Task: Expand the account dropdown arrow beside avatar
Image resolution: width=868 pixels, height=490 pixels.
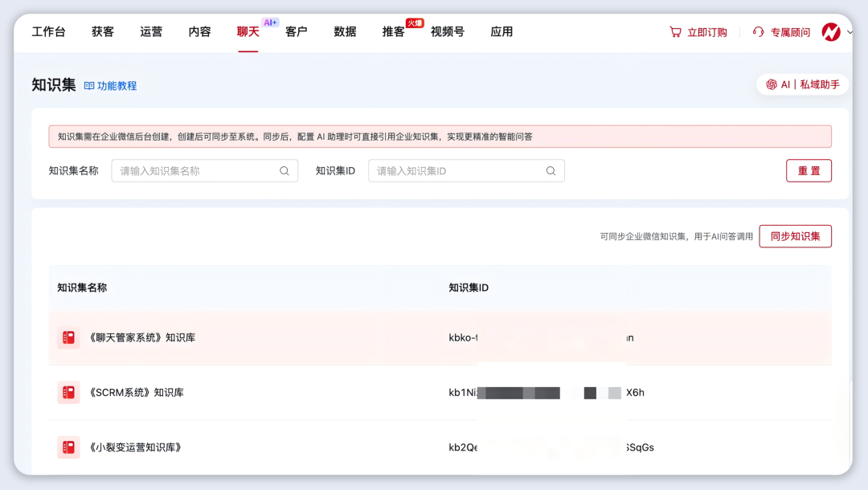Action: (850, 32)
